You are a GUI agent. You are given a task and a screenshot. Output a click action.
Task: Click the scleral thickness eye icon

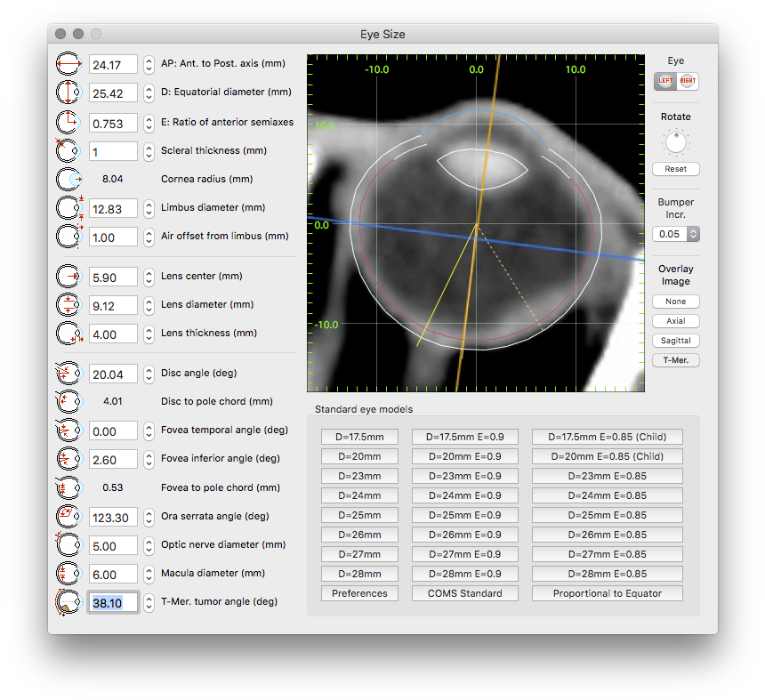[68, 150]
